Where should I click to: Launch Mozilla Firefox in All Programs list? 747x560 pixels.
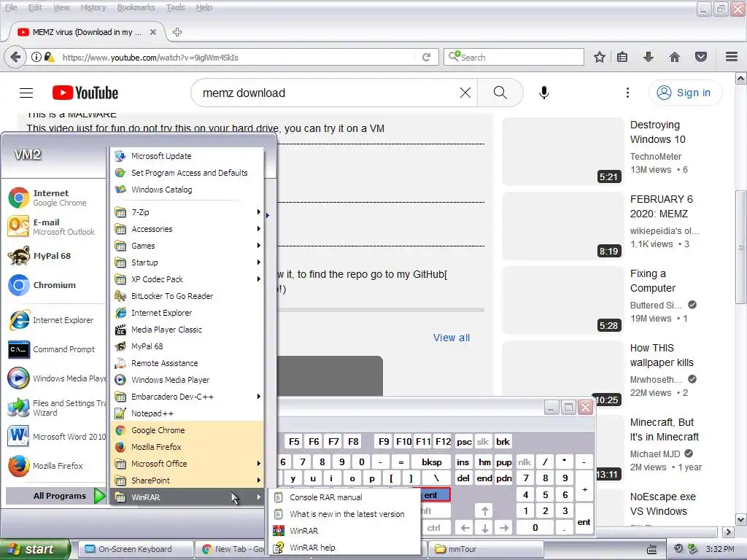[x=187, y=447]
